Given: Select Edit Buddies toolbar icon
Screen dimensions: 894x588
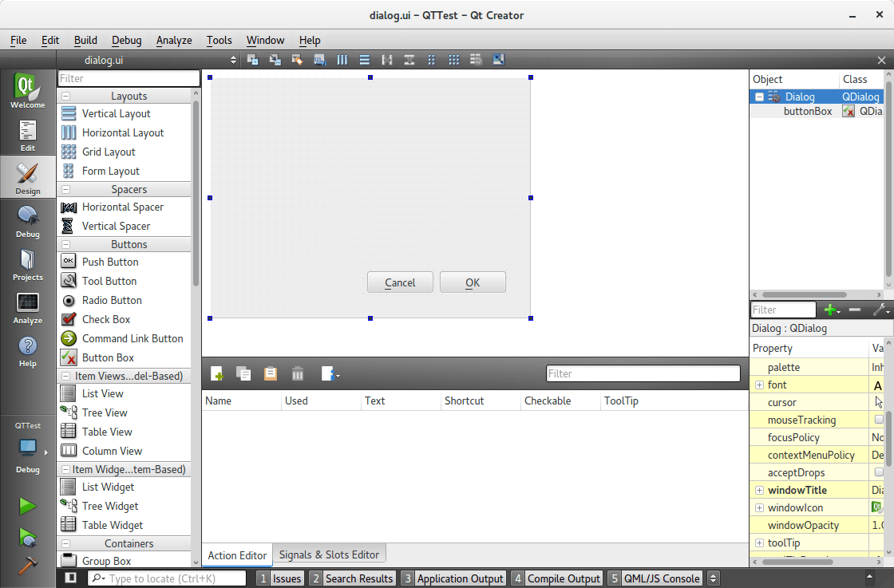Looking at the screenshot, I should 297,60.
